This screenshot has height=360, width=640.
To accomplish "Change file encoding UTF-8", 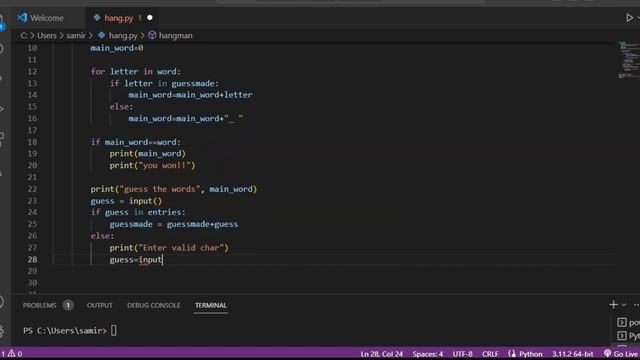I will [x=462, y=354].
